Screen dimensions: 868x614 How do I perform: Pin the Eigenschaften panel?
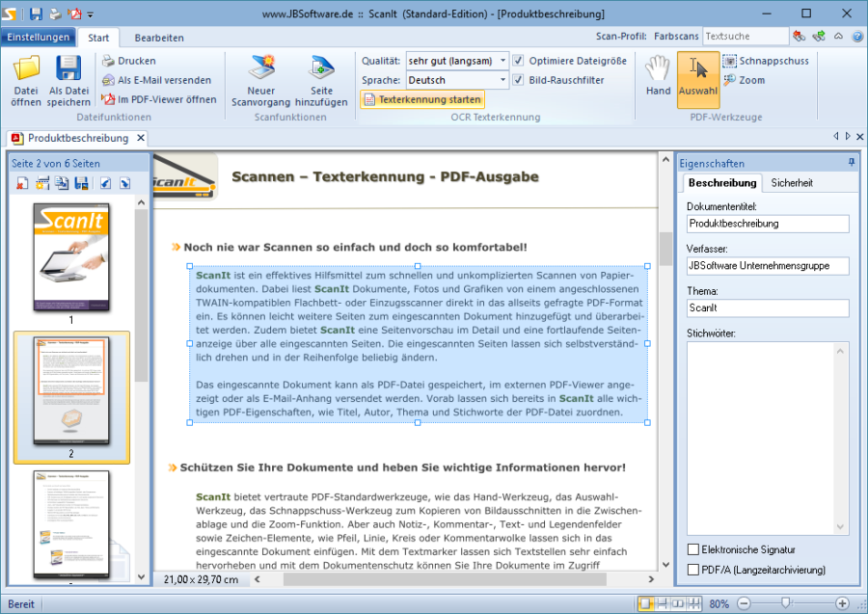[x=852, y=163]
